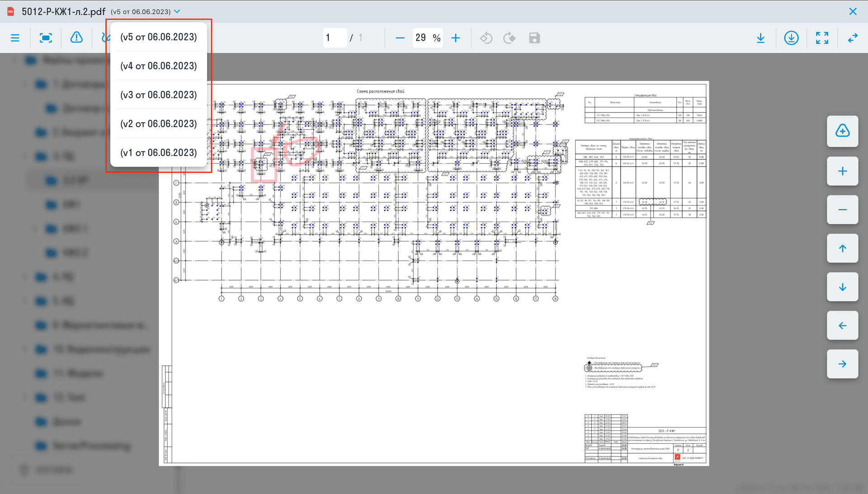Click the cloud upload button
Viewport: 868px width, 494px height.
(842, 132)
